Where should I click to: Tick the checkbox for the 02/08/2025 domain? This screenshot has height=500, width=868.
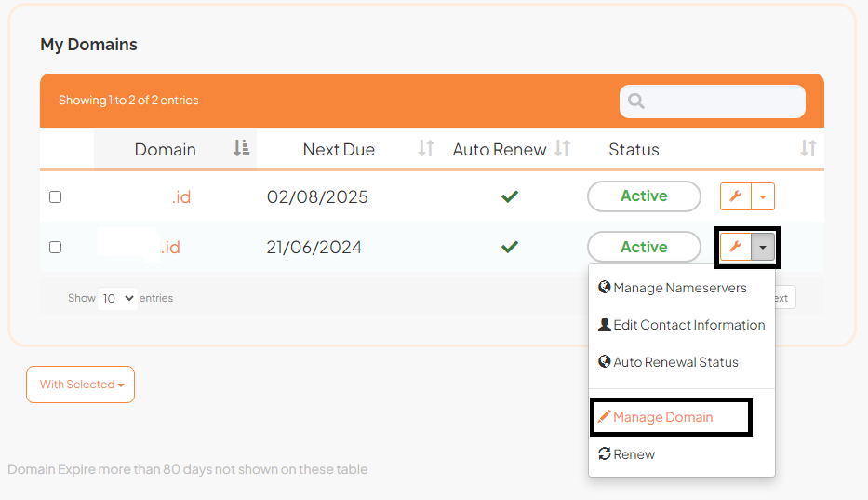pyautogui.click(x=55, y=197)
